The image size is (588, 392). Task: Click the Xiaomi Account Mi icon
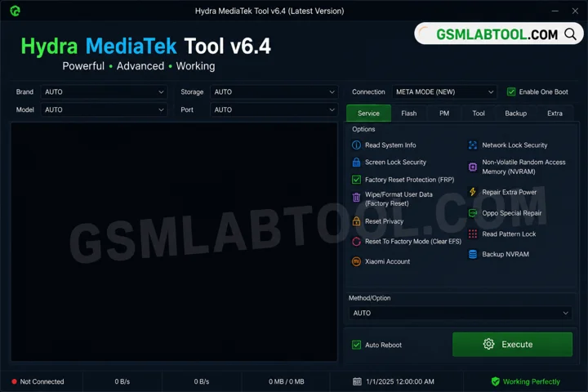pyautogui.click(x=356, y=261)
